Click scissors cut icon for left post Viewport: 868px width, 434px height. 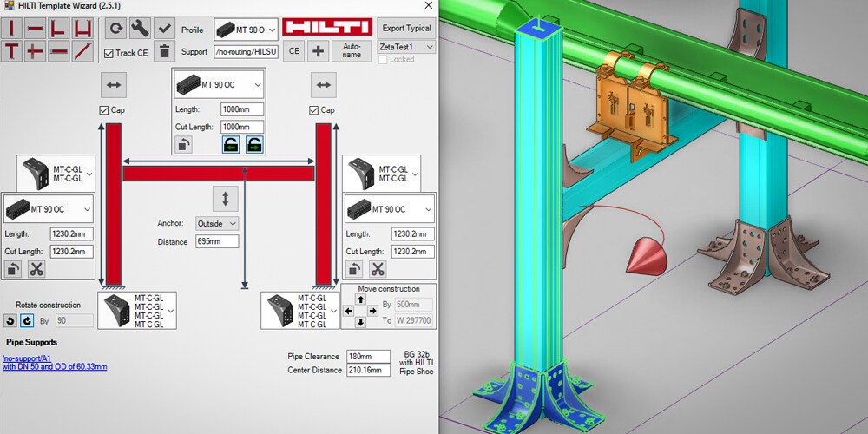[36, 270]
